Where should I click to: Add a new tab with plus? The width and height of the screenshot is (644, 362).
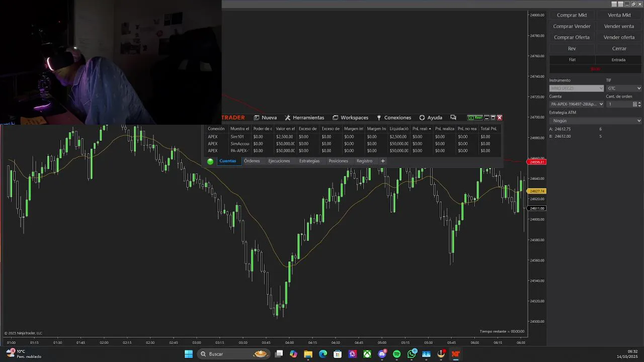click(383, 161)
